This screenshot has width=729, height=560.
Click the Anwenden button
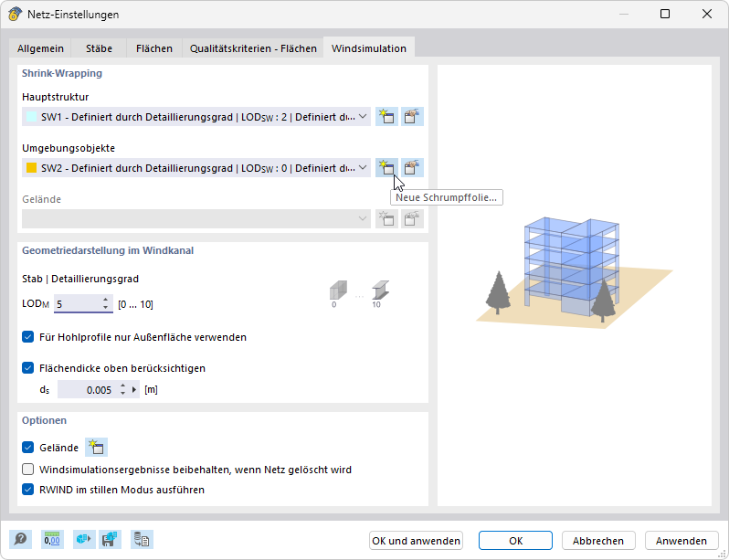[x=681, y=541]
